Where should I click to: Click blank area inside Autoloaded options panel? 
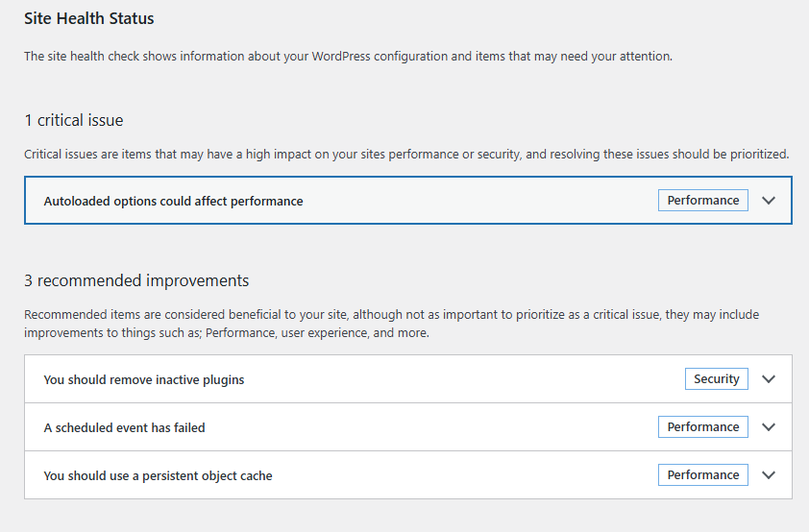coord(480,201)
